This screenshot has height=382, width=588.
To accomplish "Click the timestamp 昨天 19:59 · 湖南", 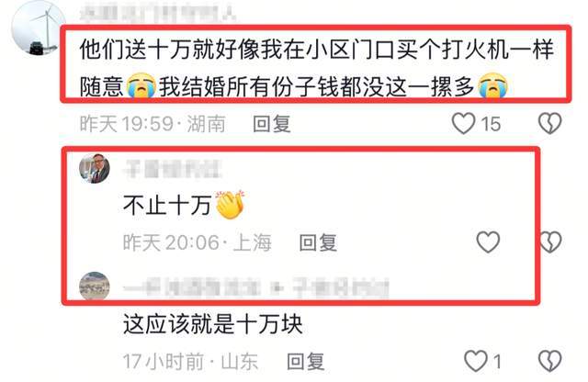I will pyautogui.click(x=153, y=124).
